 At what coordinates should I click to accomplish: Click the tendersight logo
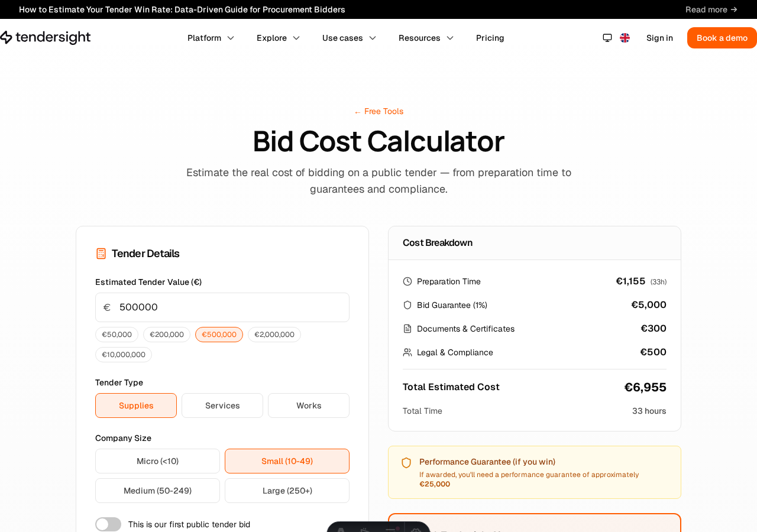click(46, 38)
